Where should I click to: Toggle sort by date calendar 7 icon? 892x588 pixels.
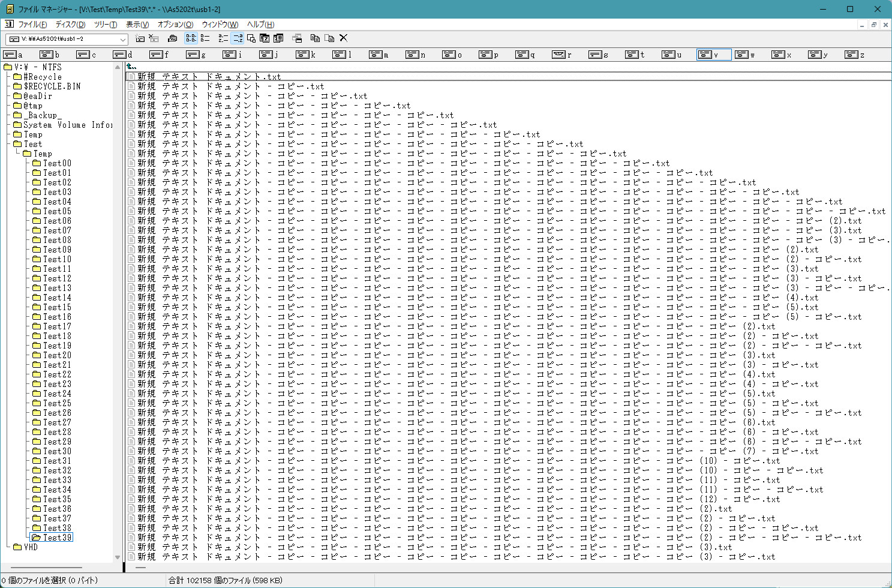click(x=265, y=38)
